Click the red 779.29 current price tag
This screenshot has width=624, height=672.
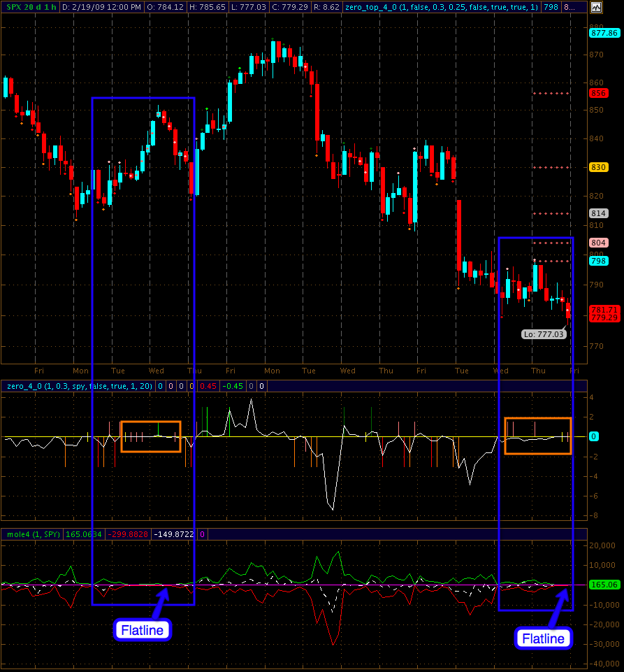pos(603,317)
